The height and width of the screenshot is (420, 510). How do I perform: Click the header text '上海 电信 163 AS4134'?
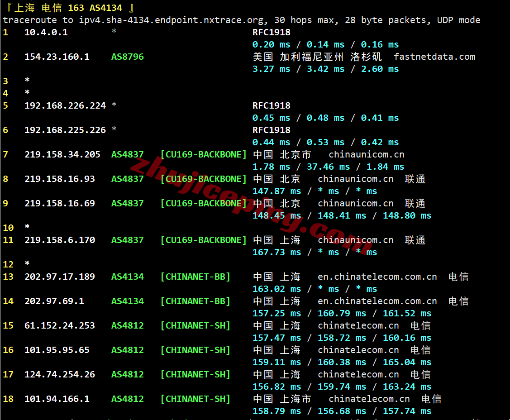68,8
